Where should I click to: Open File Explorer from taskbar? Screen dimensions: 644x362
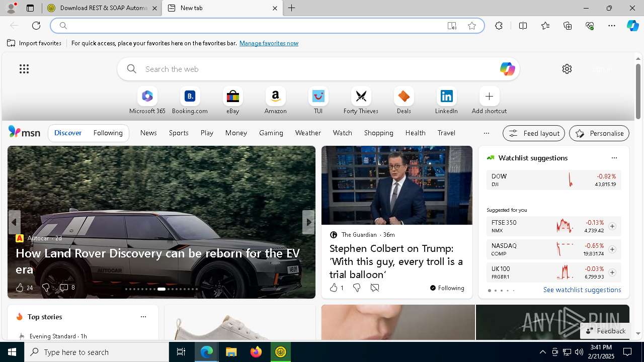click(231, 352)
